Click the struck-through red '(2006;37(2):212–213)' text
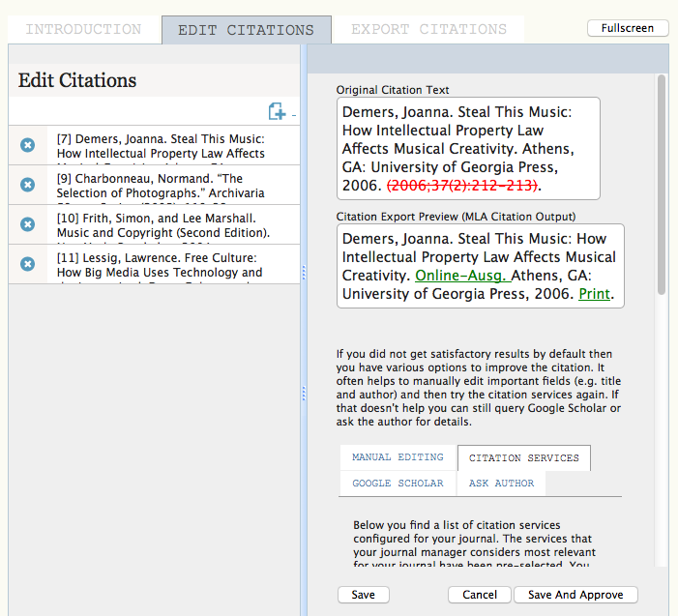 (461, 186)
